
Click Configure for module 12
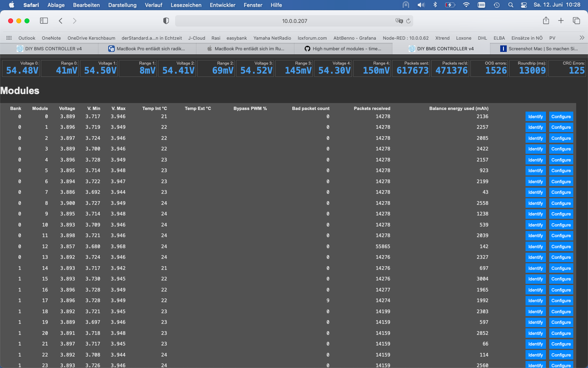click(x=561, y=247)
